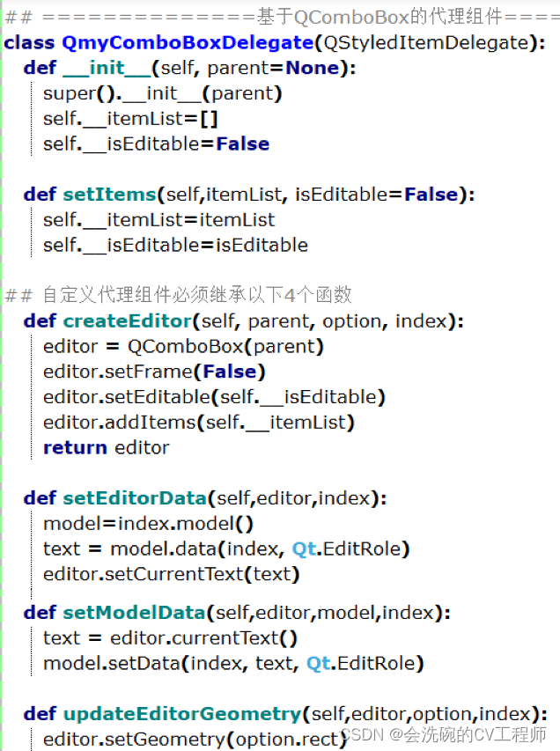Click the line self.__isEditable=False
The height and width of the screenshot is (751, 560).
click(156, 144)
